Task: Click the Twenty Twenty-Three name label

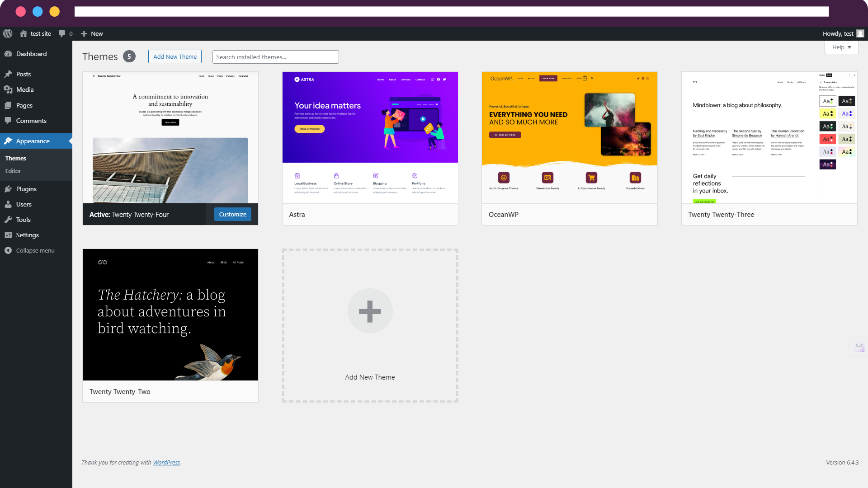Action: tap(721, 215)
